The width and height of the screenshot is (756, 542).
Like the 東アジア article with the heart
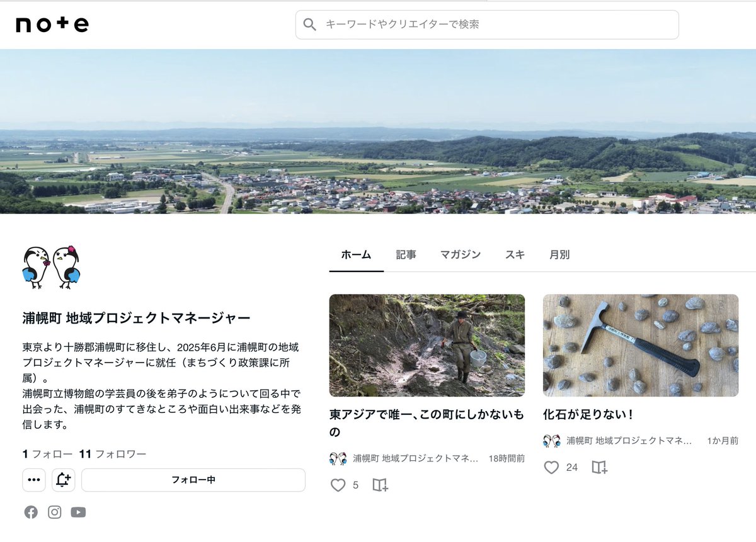[339, 485]
